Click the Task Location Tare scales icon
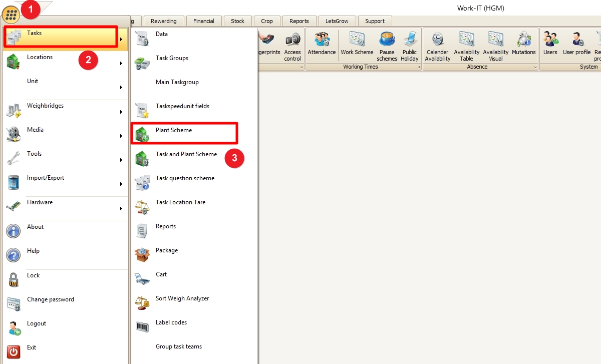Viewport: 601px width, 364px height. click(142, 207)
